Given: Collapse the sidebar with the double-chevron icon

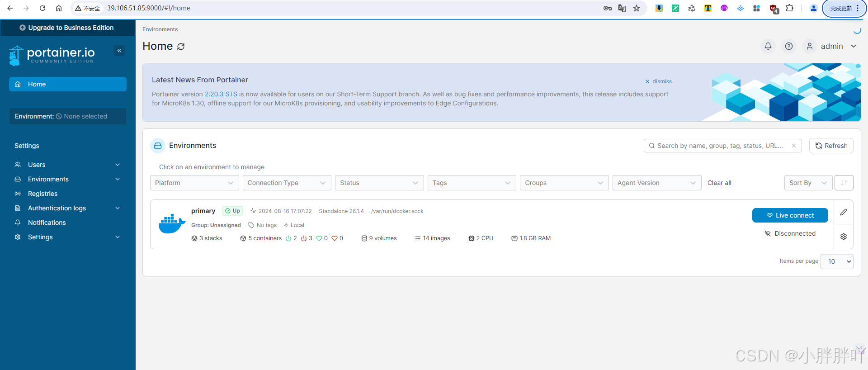Looking at the screenshot, I should [x=119, y=51].
